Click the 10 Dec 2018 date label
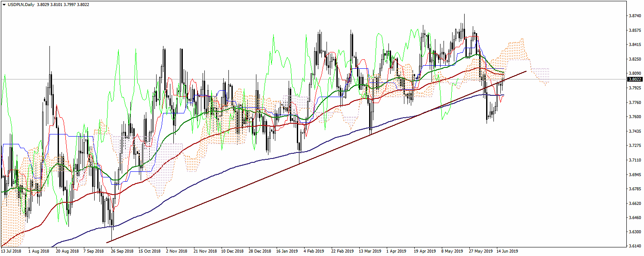Screen dimensions: 644x256 [x=231, y=251]
